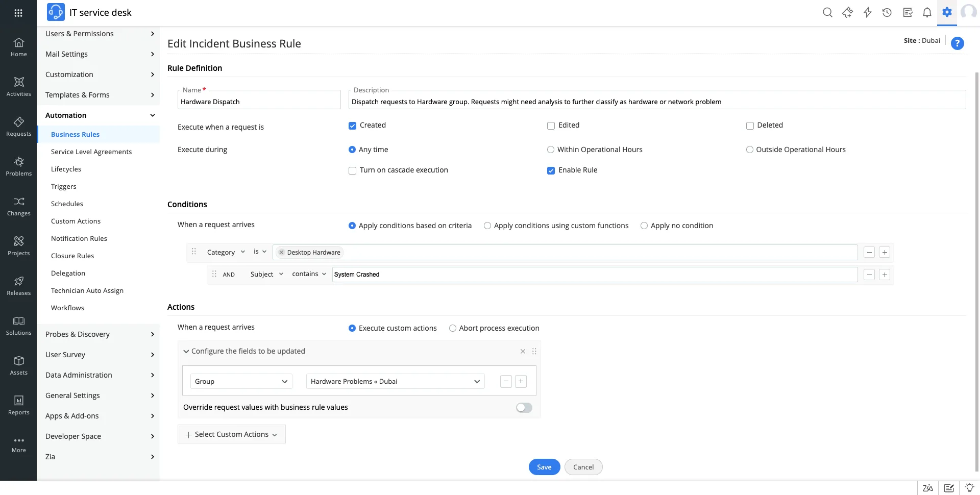Open the Zia assistant sparkle icon
This screenshot has height=495, width=980.
(847, 13)
